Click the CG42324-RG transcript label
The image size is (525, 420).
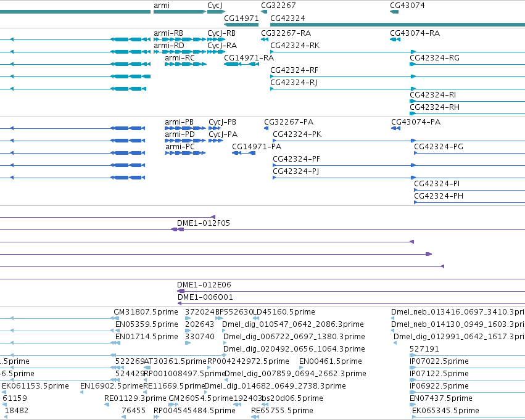tap(434, 58)
